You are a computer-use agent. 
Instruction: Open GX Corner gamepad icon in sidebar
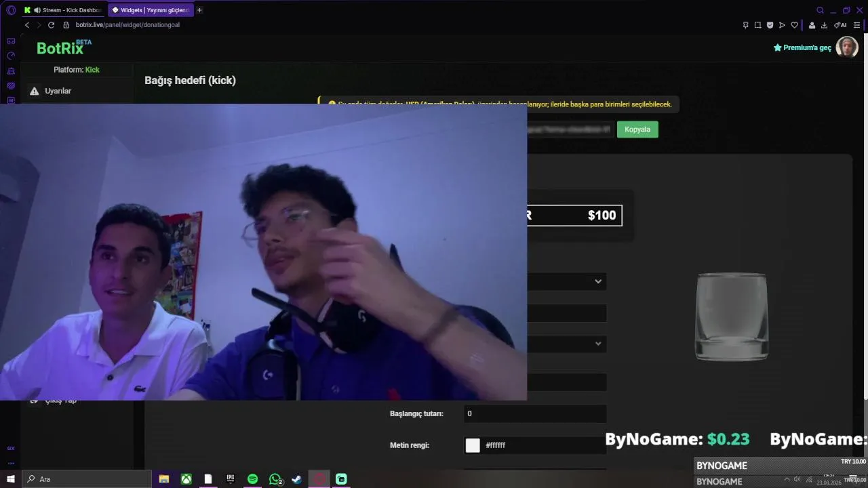[x=11, y=41]
